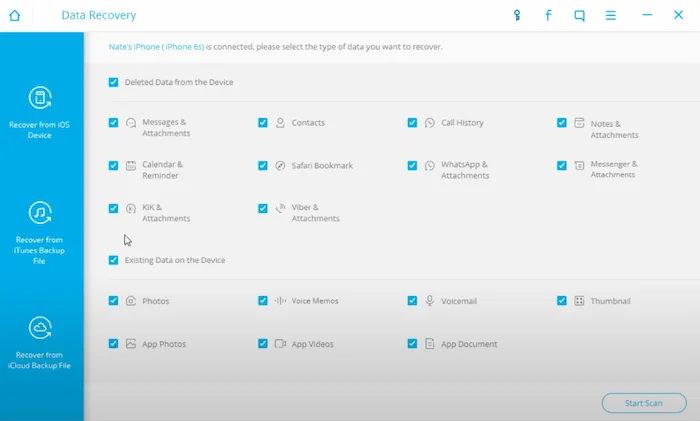The image size is (700, 421).
Task: Disable WhatsApp & Attachments checkbox
Action: point(412,166)
